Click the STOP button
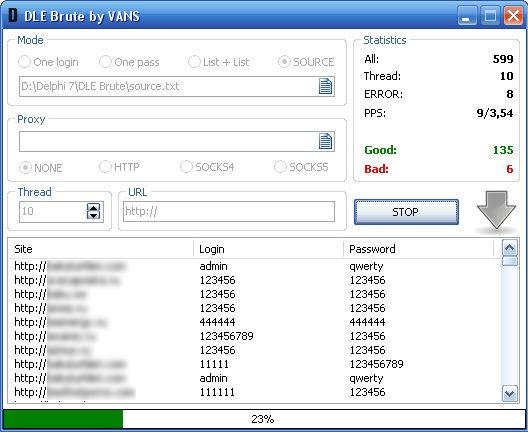This screenshot has height=432, width=528. (406, 212)
